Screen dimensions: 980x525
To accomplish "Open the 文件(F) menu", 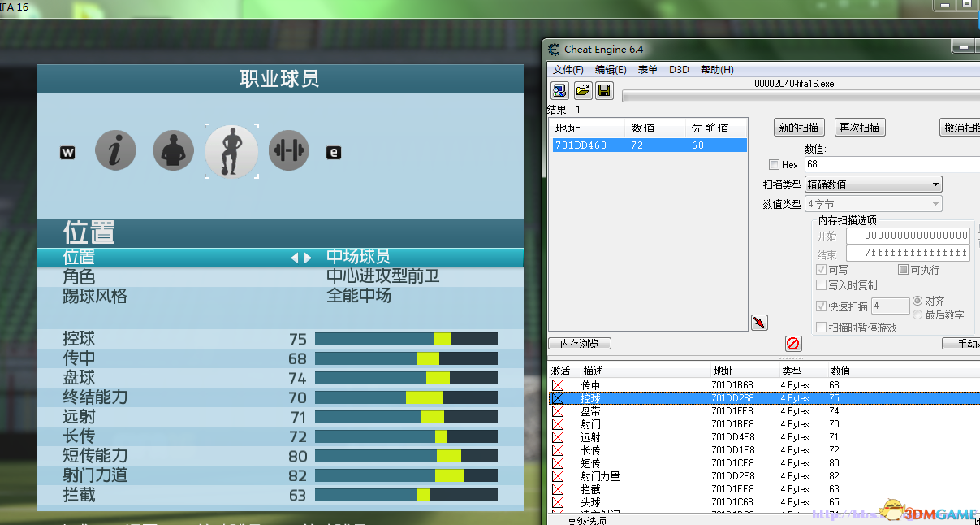I will [x=568, y=70].
